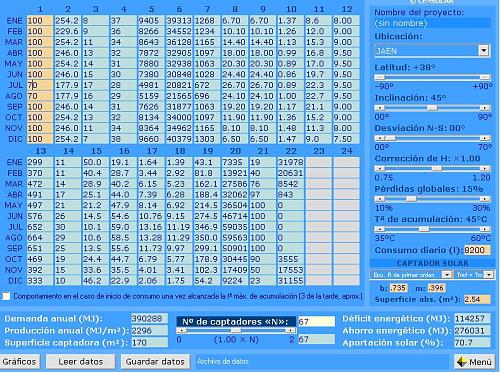Click the Inclinación slider thumb
This screenshot has height=372, width=500.
tap(432, 108)
